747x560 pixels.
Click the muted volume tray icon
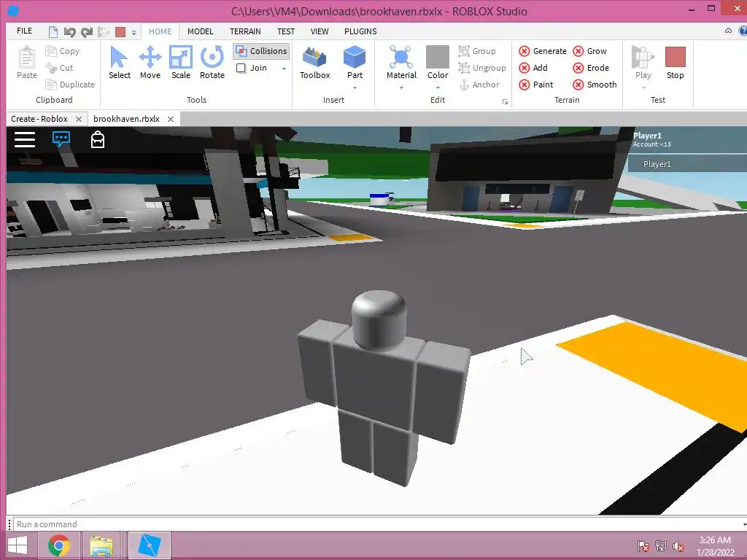(x=678, y=545)
